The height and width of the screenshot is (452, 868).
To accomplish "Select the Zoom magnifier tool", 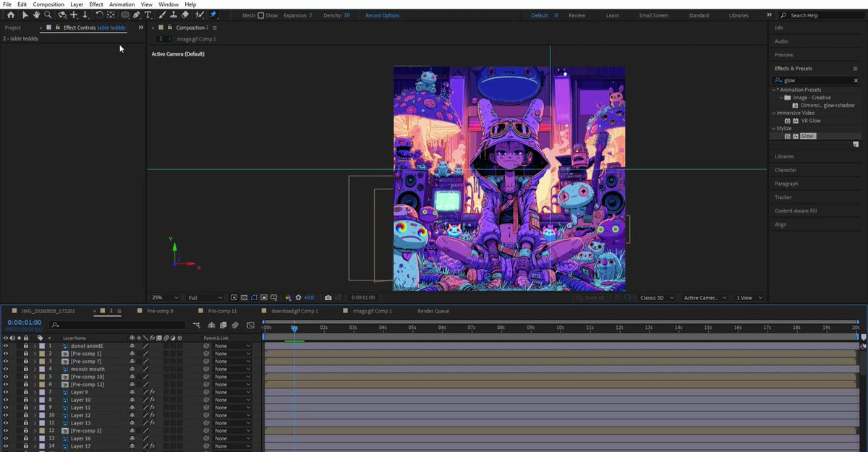I will 48,14.
